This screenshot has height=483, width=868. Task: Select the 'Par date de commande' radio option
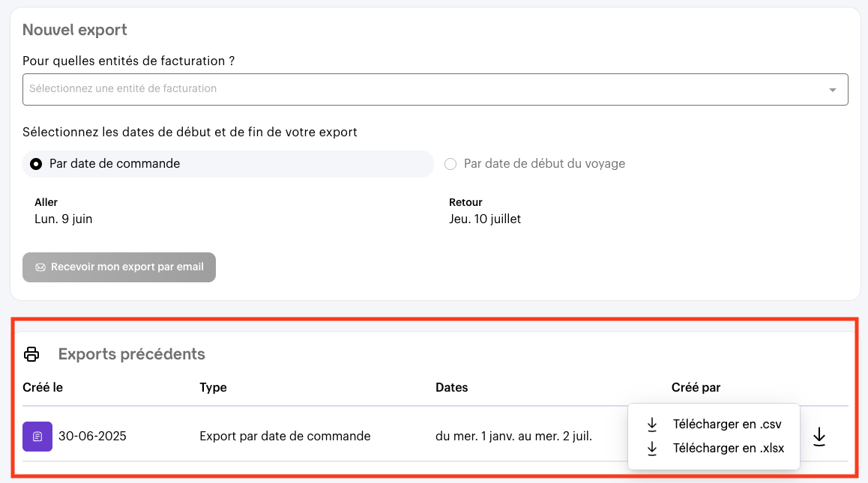(36, 164)
